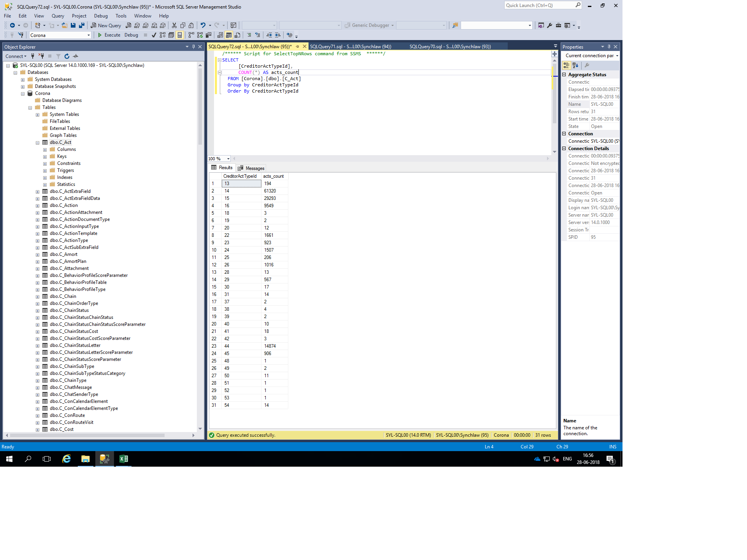Open an XMLA query from toolbar
Screen dimensions: 747x560
tap(154, 25)
